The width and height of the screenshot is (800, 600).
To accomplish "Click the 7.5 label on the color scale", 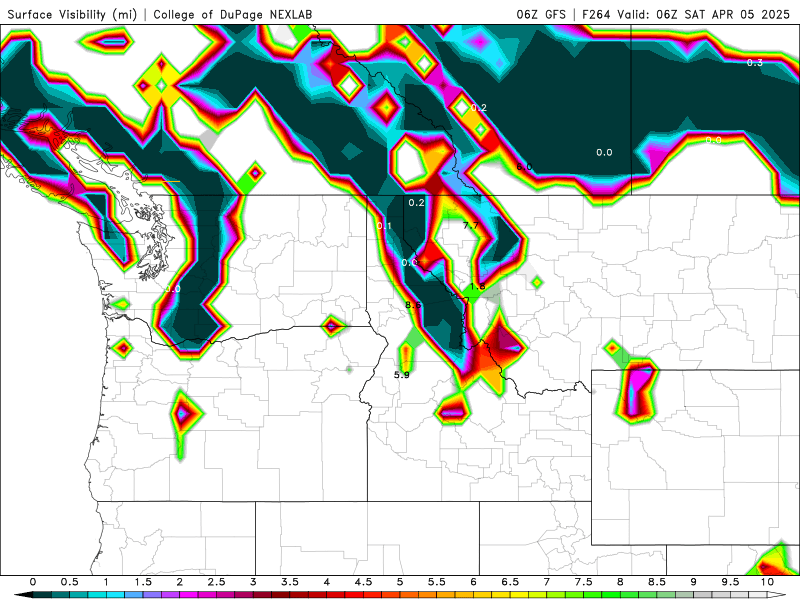I will [x=584, y=582].
